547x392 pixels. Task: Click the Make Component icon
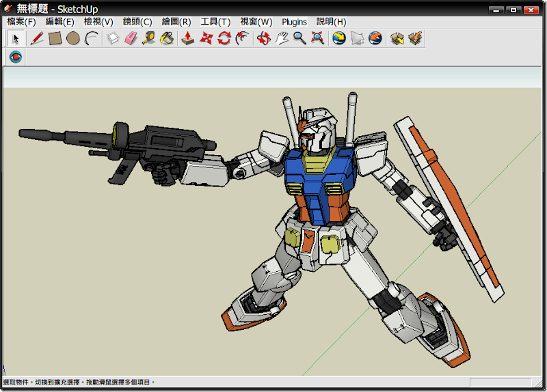pyautogui.click(x=113, y=38)
